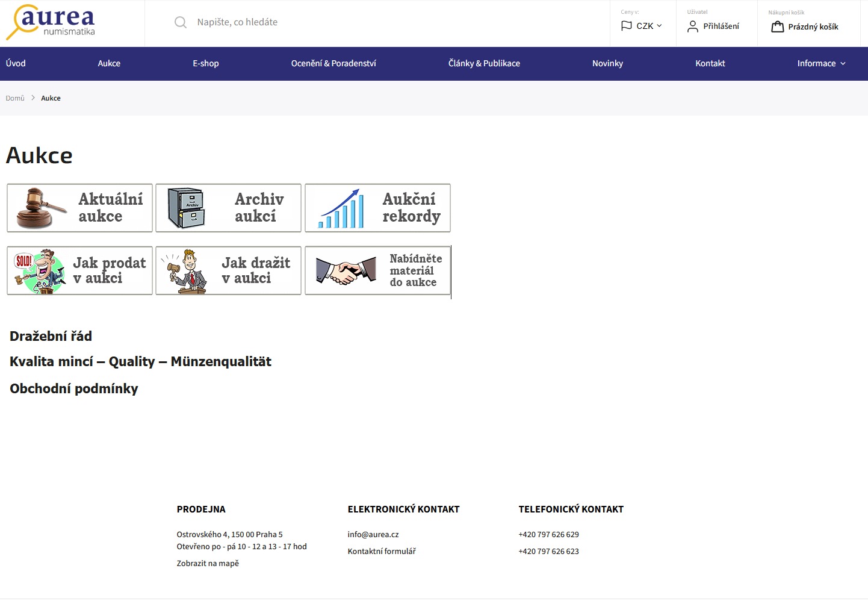Open the user login icon
The width and height of the screenshot is (868, 601).
(x=693, y=26)
